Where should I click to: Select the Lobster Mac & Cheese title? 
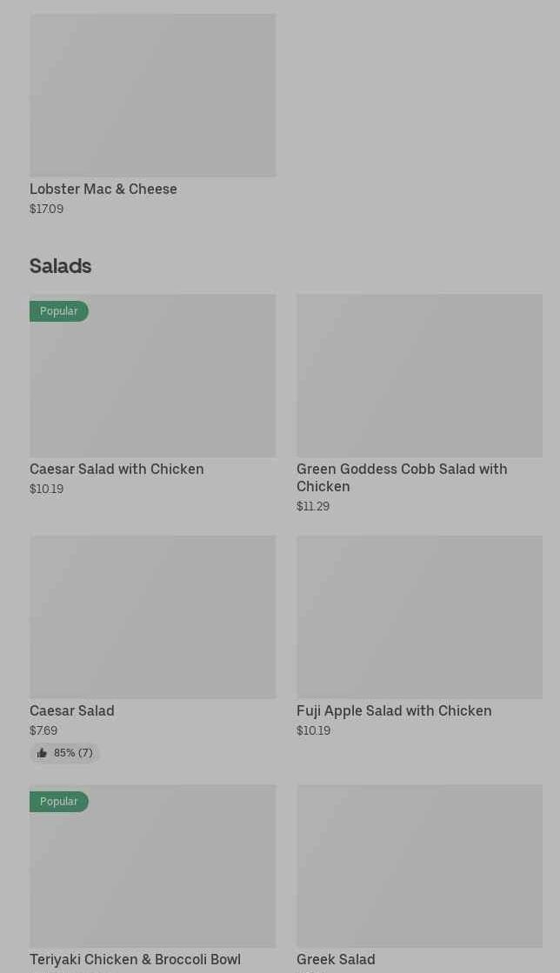[103, 189]
